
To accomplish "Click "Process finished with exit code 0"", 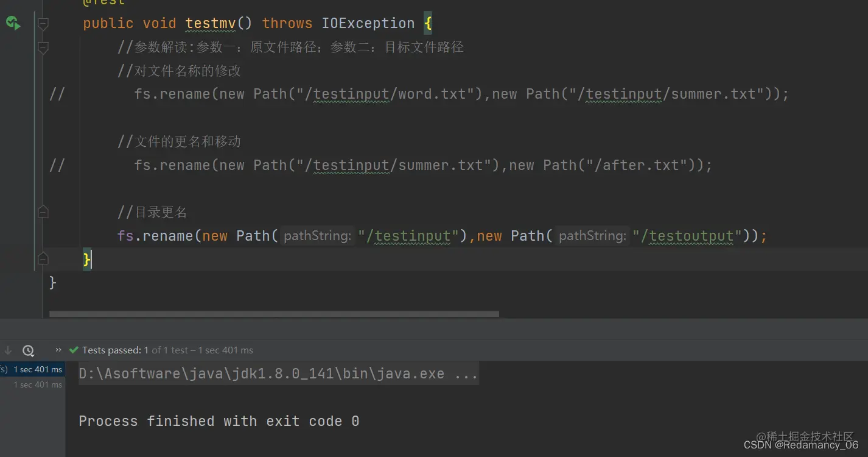I will pos(219,421).
